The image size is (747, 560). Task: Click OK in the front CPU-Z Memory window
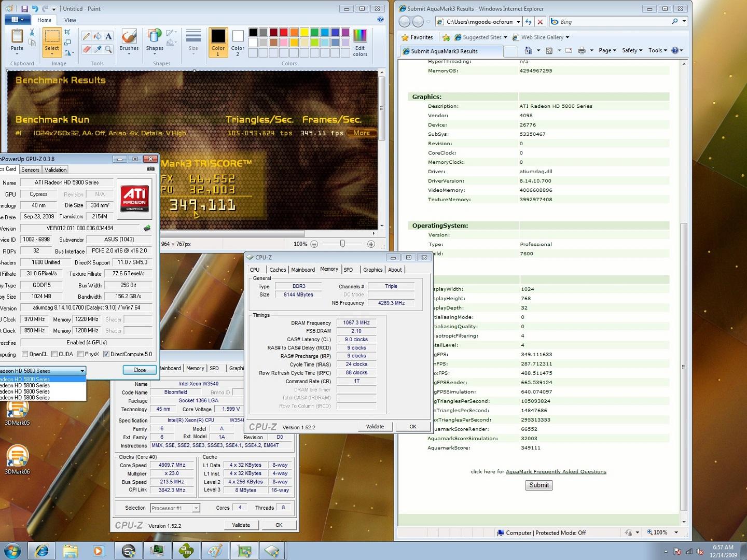click(x=413, y=427)
